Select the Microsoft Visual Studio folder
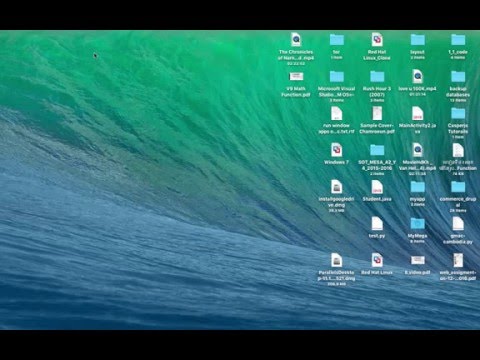 [x=337, y=77]
